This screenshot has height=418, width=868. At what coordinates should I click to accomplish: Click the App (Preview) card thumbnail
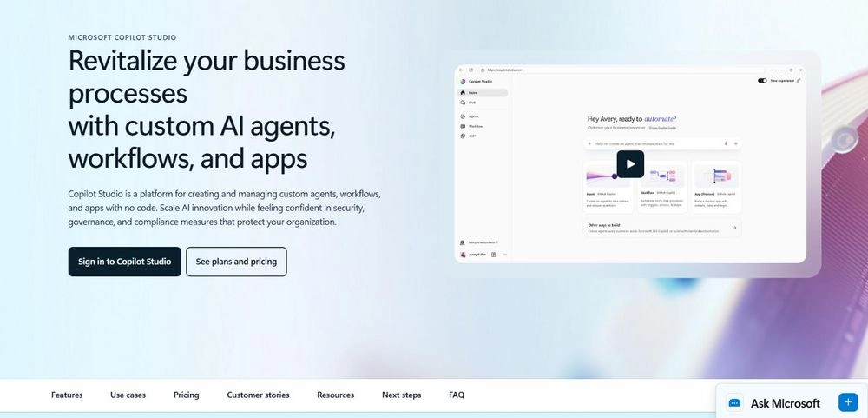point(716,176)
